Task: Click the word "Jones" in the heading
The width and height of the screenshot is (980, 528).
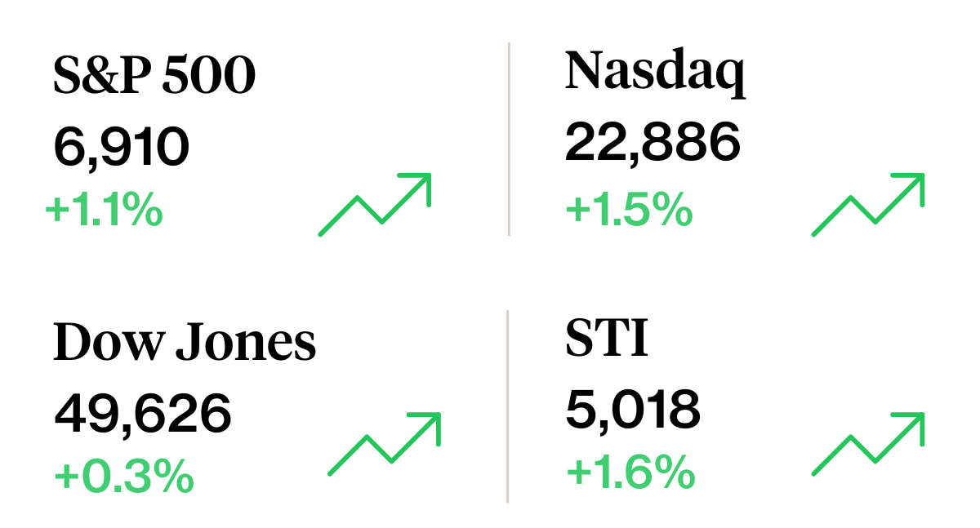Action: coord(246,344)
